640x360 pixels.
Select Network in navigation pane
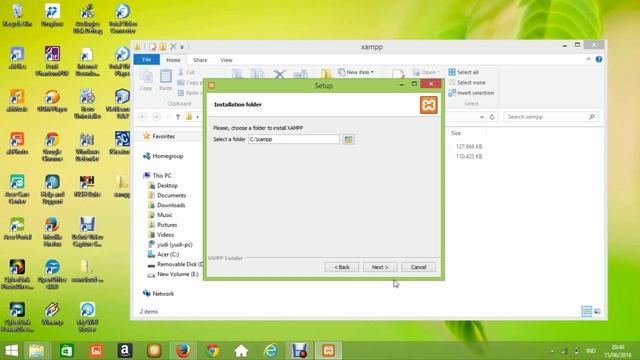(158, 293)
